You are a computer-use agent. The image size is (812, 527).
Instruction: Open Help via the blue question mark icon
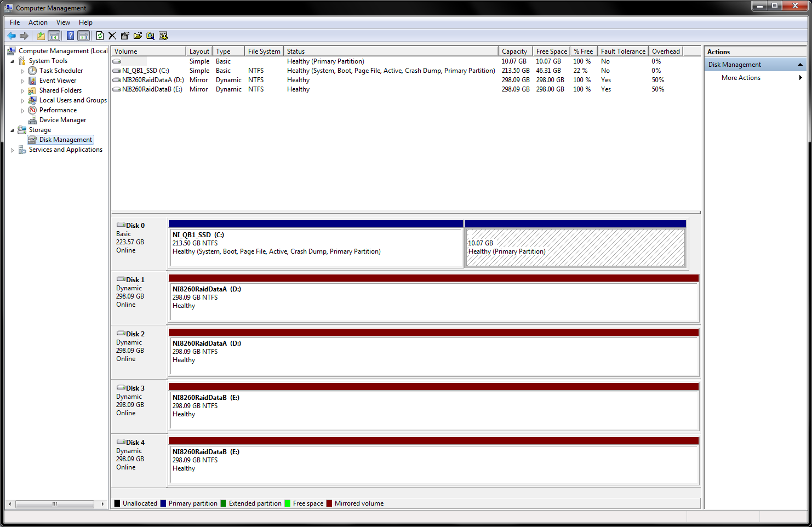pyautogui.click(x=70, y=36)
